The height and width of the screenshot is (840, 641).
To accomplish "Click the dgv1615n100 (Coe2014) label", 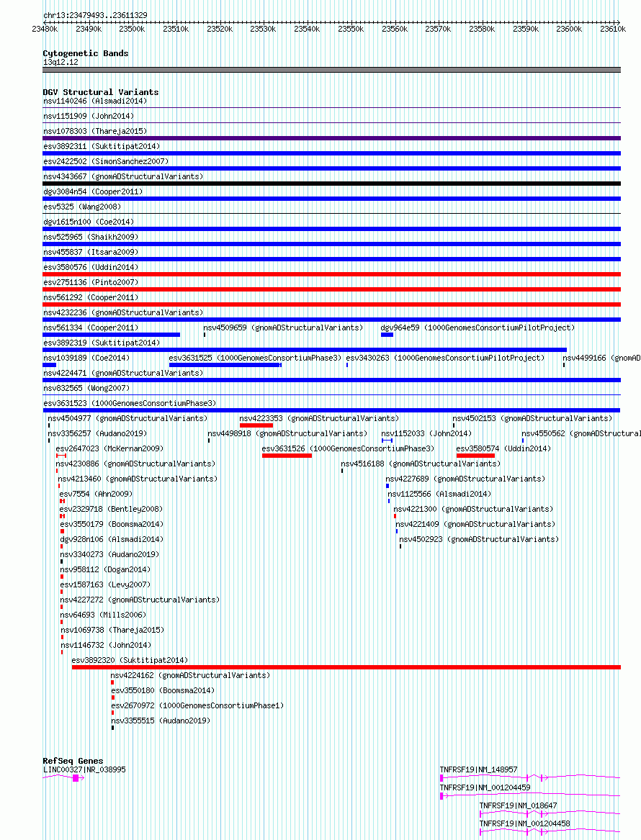I will click(x=89, y=221).
